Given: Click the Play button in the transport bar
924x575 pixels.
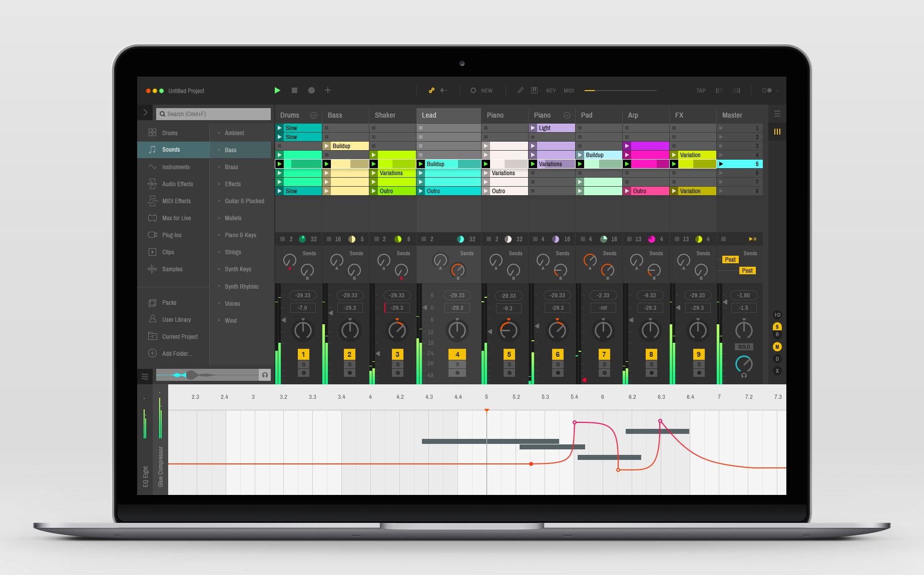Looking at the screenshot, I should click(x=277, y=91).
